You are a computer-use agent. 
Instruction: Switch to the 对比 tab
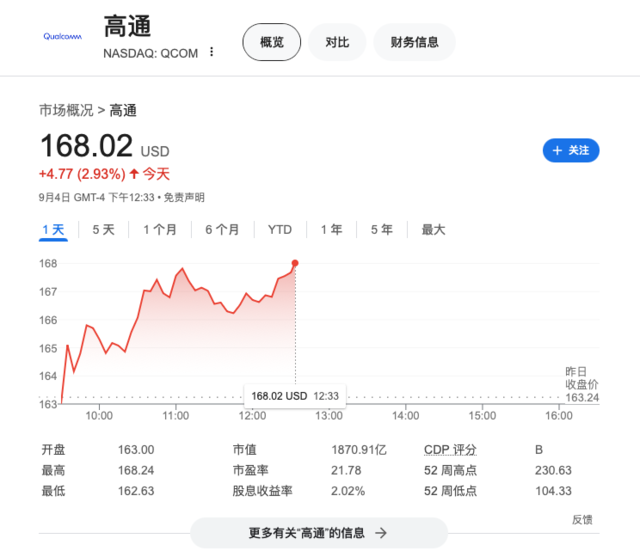tap(337, 42)
